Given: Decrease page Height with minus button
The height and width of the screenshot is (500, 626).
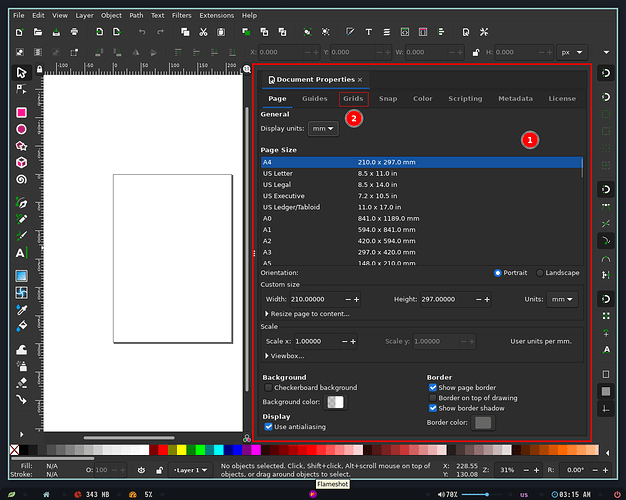Looking at the screenshot, I should 478,299.
